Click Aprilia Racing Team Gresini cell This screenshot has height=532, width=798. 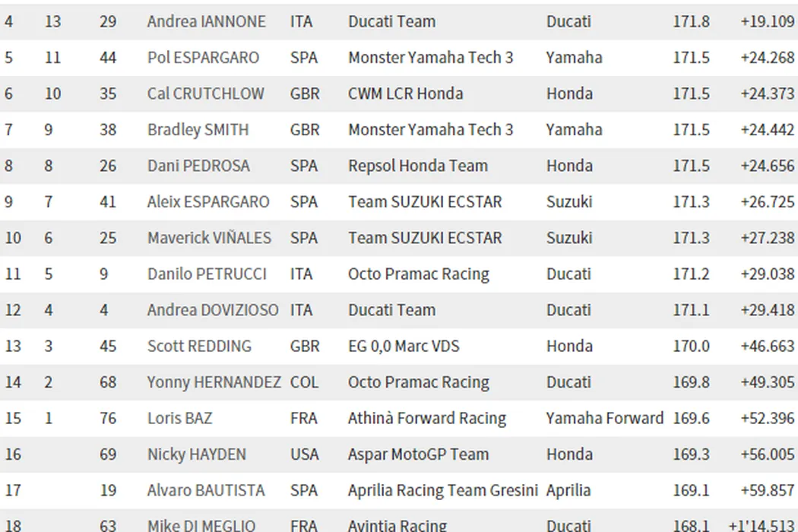(442, 491)
